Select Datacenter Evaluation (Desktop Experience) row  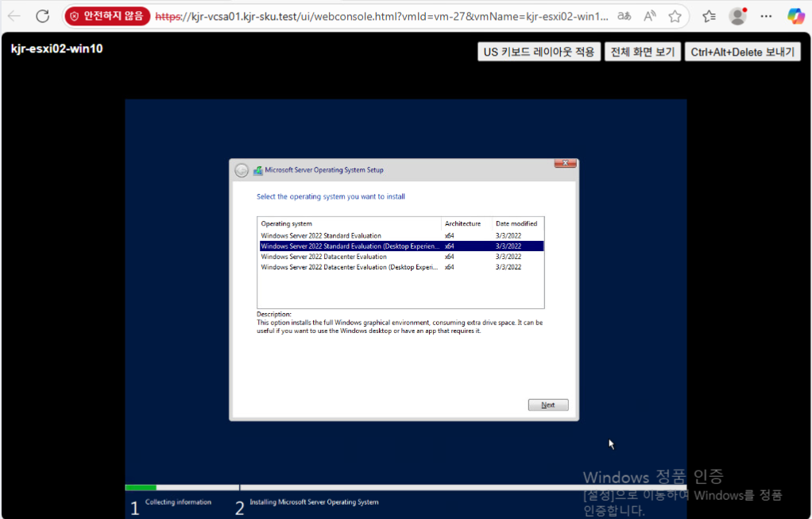point(401,267)
